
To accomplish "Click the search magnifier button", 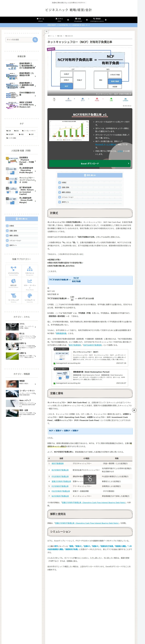I will point(35,39).
